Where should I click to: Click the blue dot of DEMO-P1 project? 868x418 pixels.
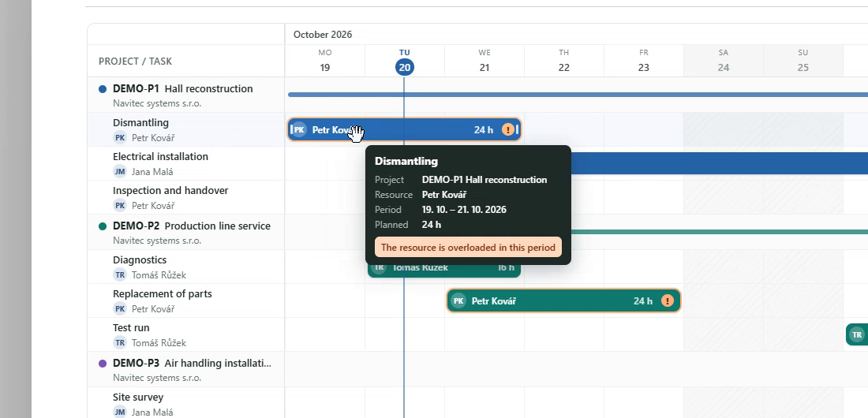coord(103,88)
